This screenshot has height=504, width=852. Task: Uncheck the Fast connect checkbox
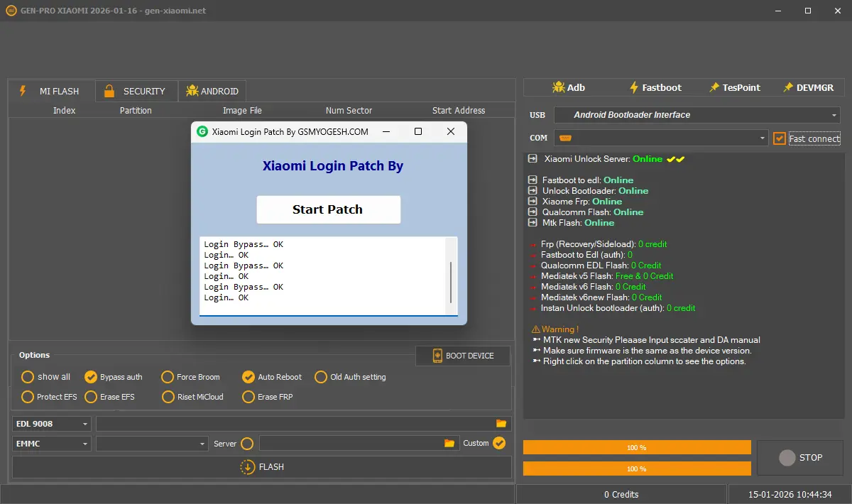780,138
